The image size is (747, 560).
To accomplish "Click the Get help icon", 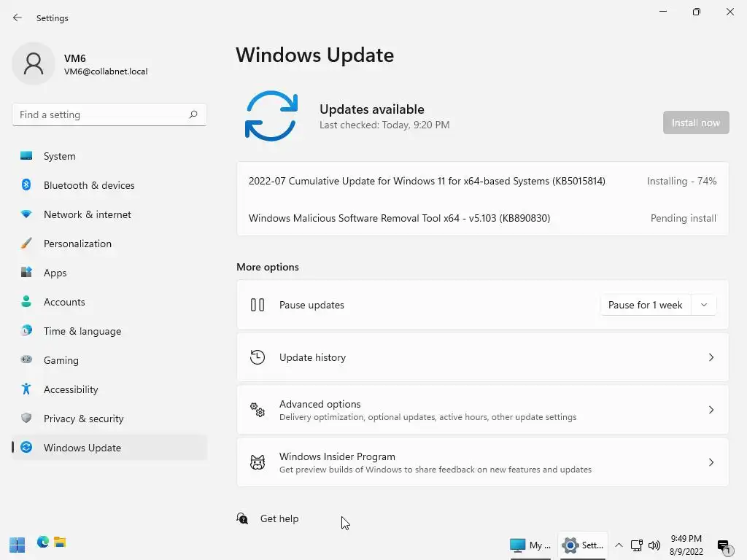I will pyautogui.click(x=242, y=518).
